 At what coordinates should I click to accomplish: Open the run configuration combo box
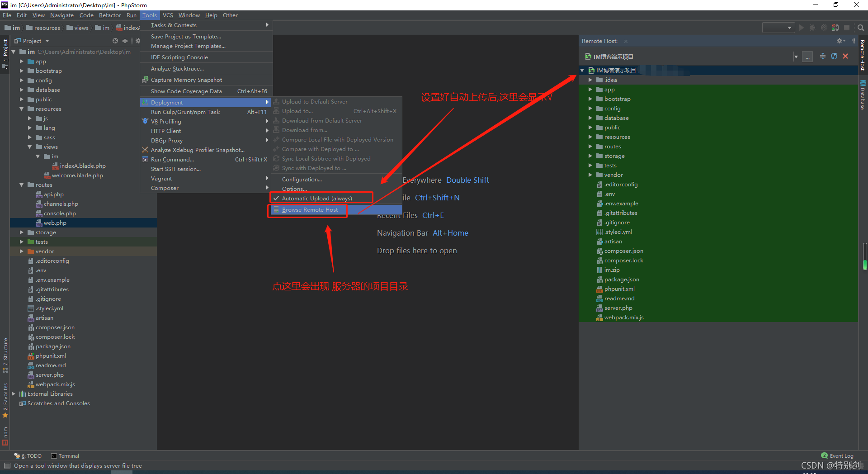click(x=778, y=28)
